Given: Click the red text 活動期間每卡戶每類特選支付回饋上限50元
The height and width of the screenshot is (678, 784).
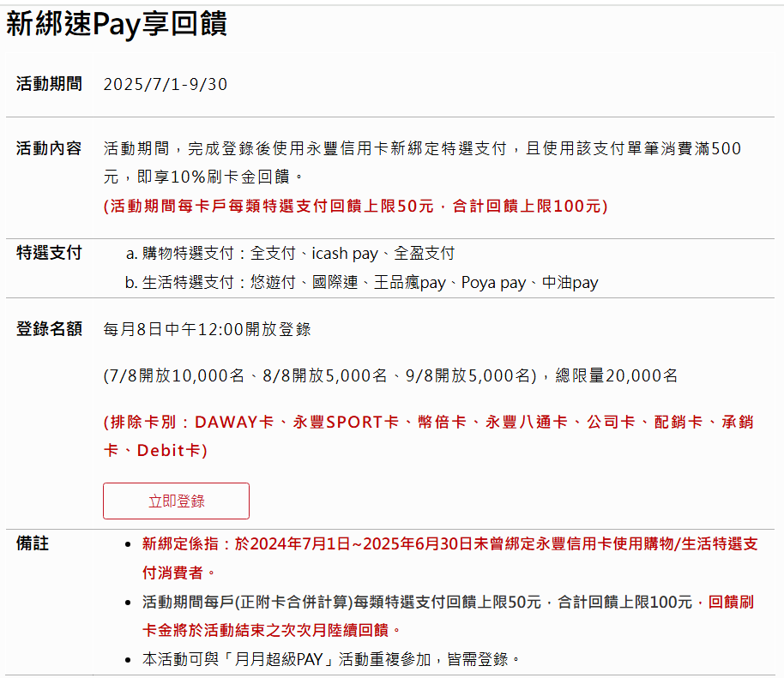Looking at the screenshot, I should tap(269, 206).
